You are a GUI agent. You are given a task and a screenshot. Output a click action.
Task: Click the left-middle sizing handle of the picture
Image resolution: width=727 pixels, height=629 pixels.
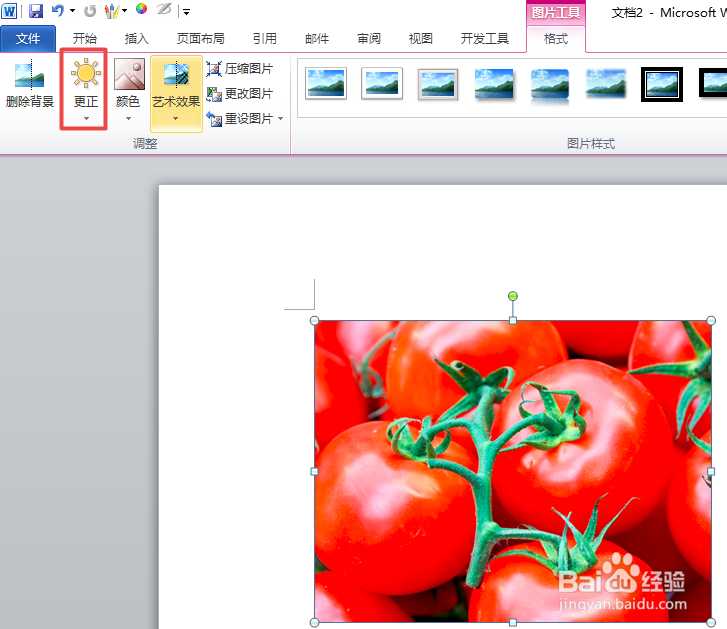coord(314,471)
